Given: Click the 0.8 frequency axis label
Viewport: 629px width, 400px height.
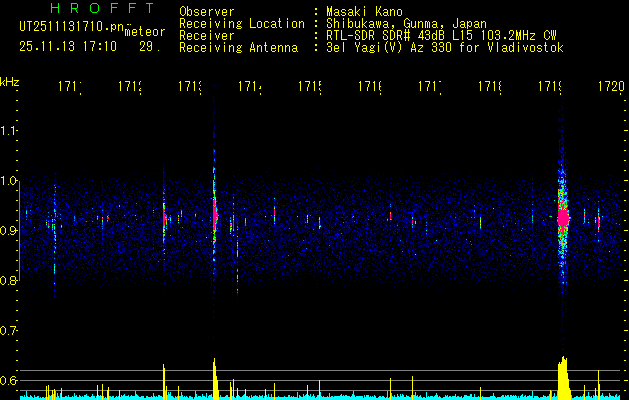Looking at the screenshot, I should coord(9,280).
